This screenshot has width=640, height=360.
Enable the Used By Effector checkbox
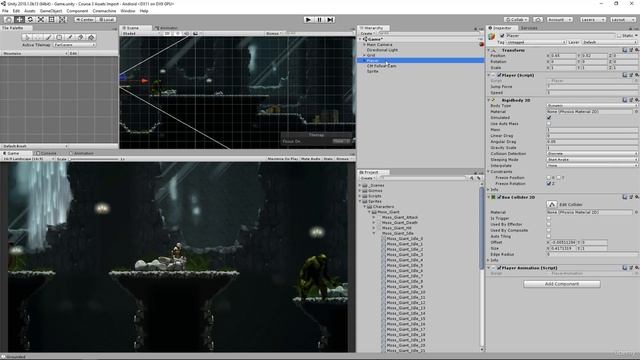tap(549, 224)
